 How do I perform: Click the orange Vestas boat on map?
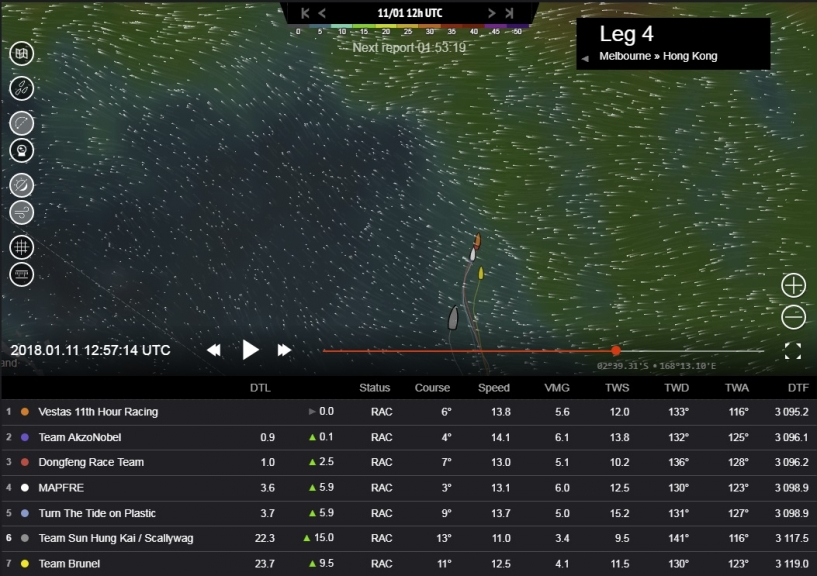(477, 241)
